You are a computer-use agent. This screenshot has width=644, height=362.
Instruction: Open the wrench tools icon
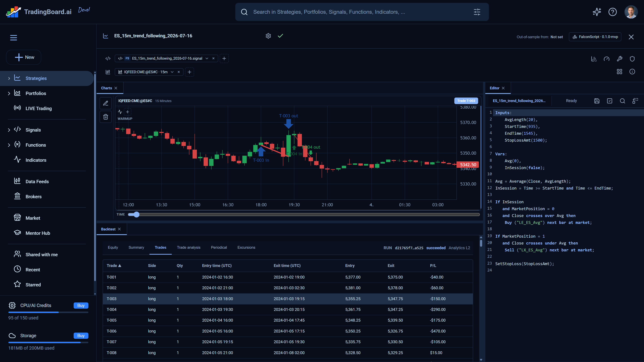coord(620,59)
